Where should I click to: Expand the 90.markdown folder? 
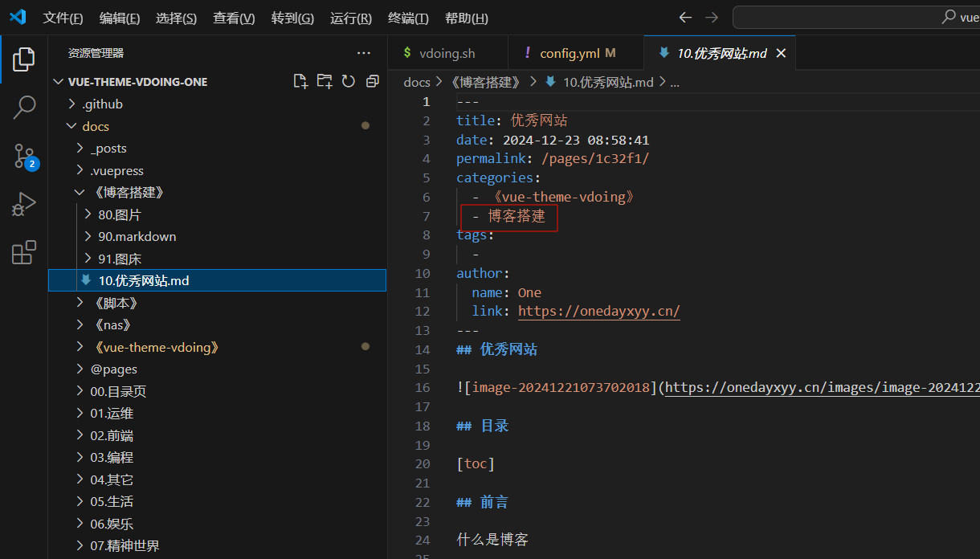click(x=218, y=237)
